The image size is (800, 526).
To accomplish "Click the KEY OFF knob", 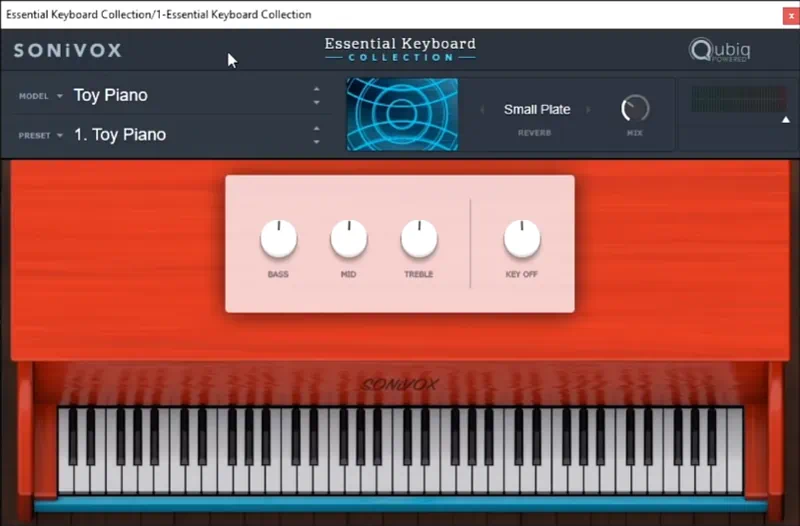I will pyautogui.click(x=522, y=239).
